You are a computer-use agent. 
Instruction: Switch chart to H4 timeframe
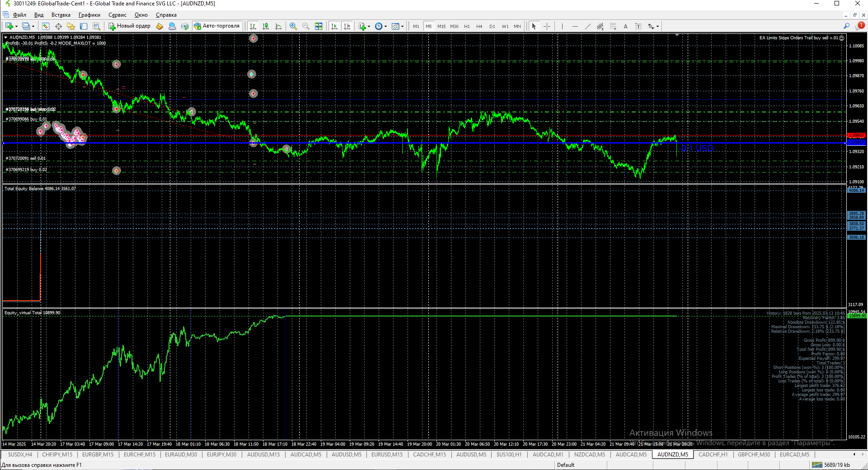pyautogui.click(x=479, y=26)
